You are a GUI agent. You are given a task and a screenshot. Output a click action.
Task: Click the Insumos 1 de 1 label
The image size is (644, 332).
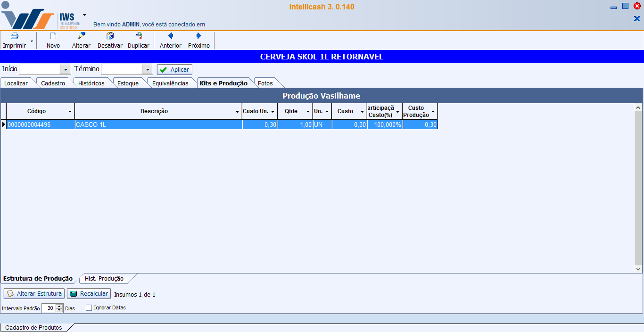pyautogui.click(x=135, y=295)
